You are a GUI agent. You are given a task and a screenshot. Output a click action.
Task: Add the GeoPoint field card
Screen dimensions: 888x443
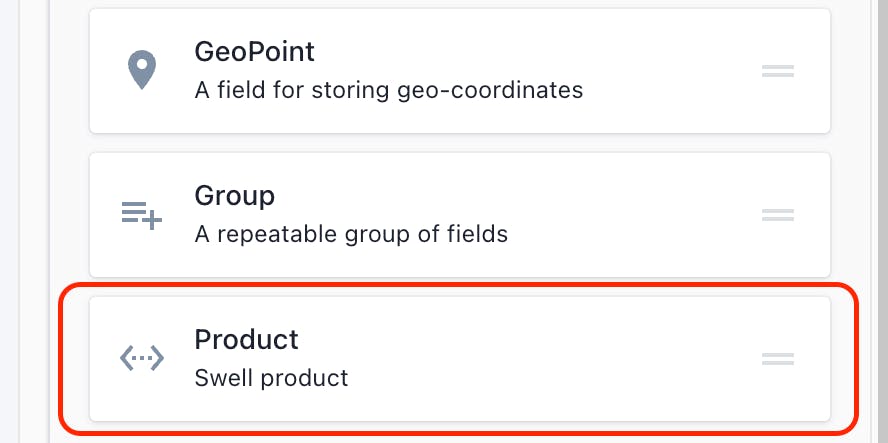tap(460, 71)
